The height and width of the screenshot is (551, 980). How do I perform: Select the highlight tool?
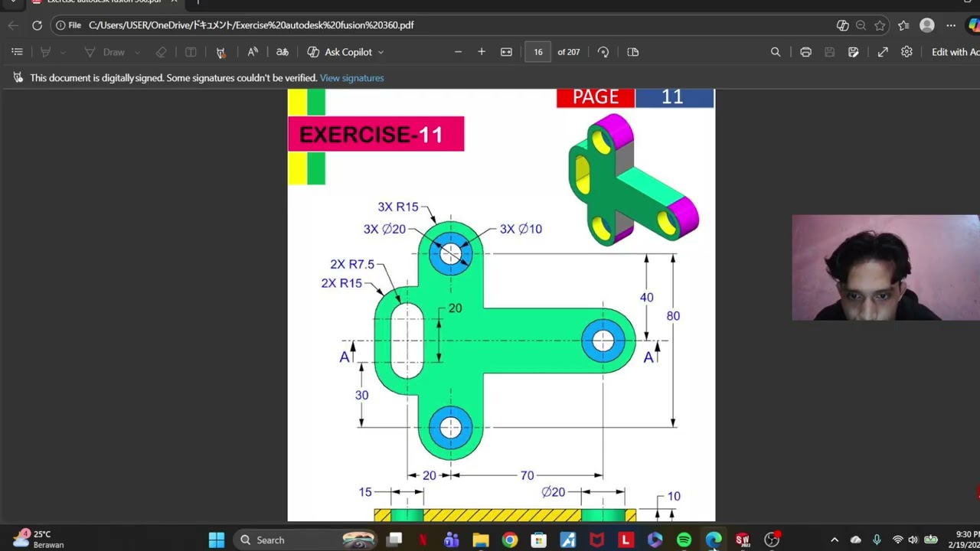(45, 52)
